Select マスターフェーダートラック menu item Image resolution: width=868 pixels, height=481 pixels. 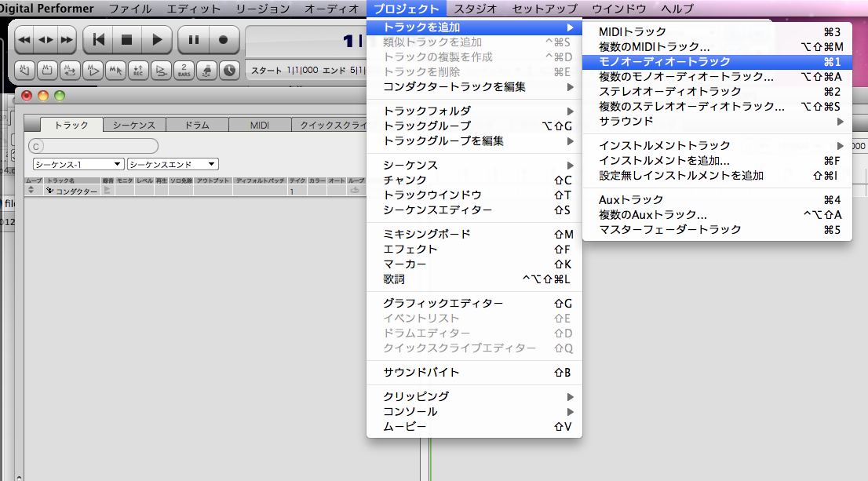pyautogui.click(x=717, y=230)
